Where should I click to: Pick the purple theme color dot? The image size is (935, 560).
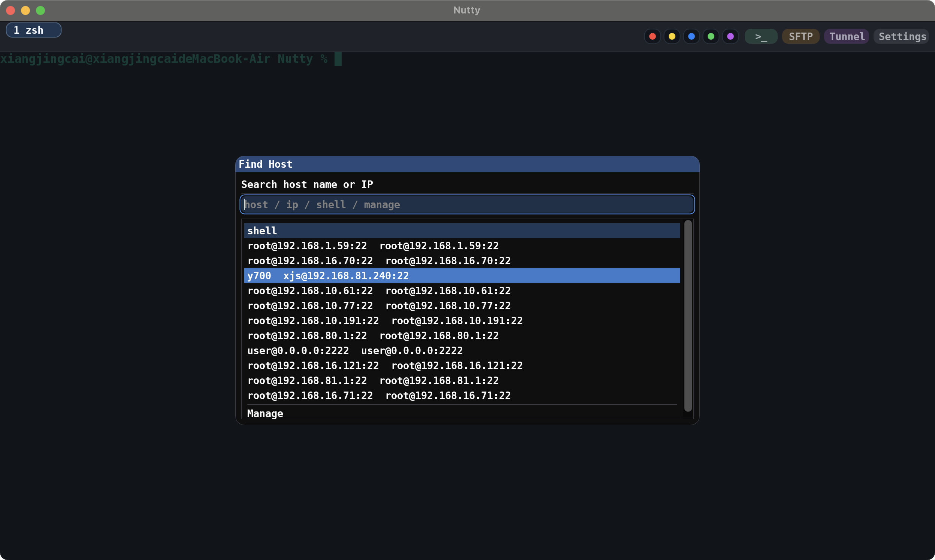click(x=730, y=36)
